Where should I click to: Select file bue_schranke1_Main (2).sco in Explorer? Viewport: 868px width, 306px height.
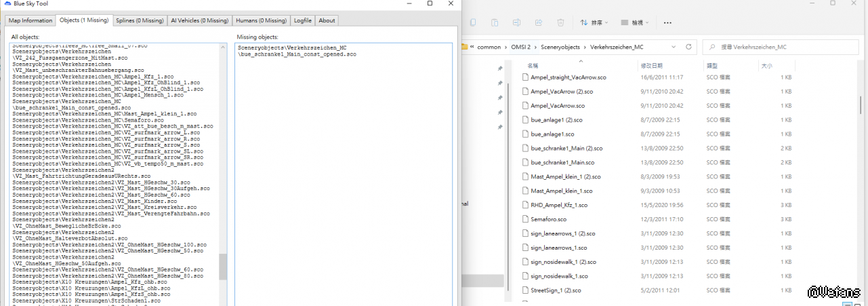click(x=566, y=148)
